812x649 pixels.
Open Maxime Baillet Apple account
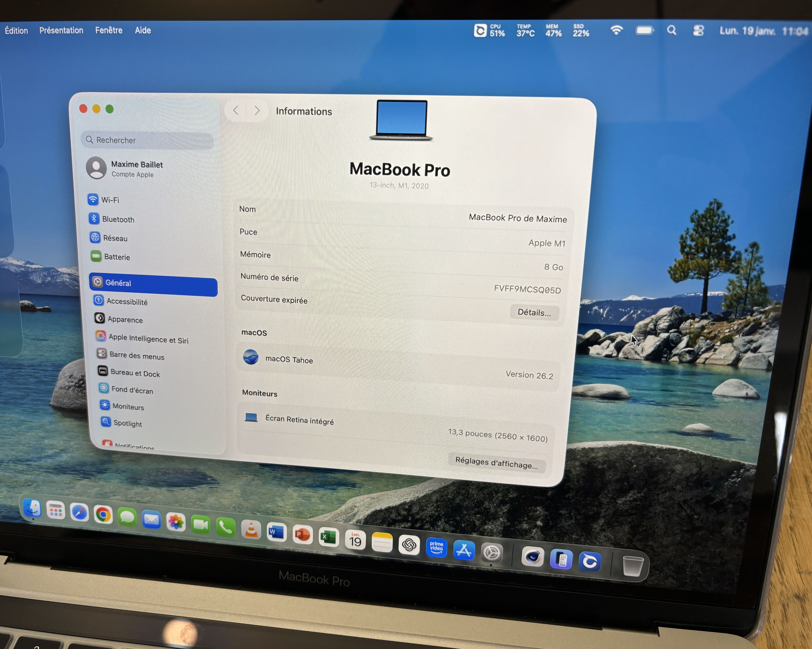pos(136,169)
